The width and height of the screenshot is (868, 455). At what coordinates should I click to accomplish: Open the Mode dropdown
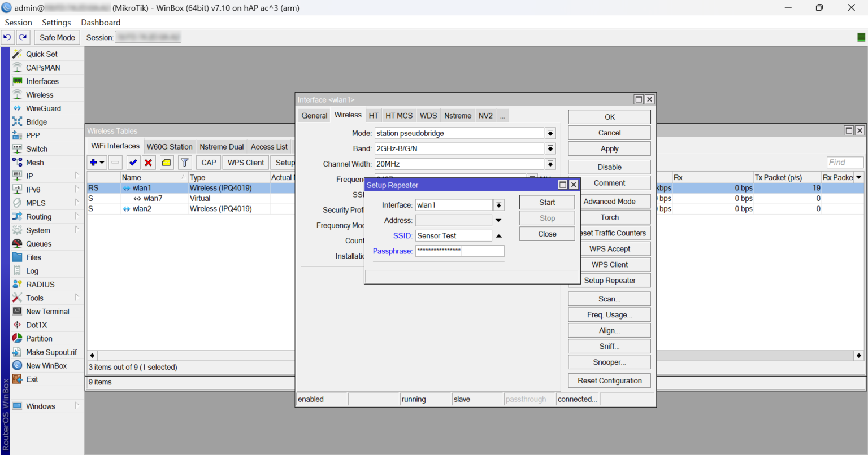coord(550,133)
